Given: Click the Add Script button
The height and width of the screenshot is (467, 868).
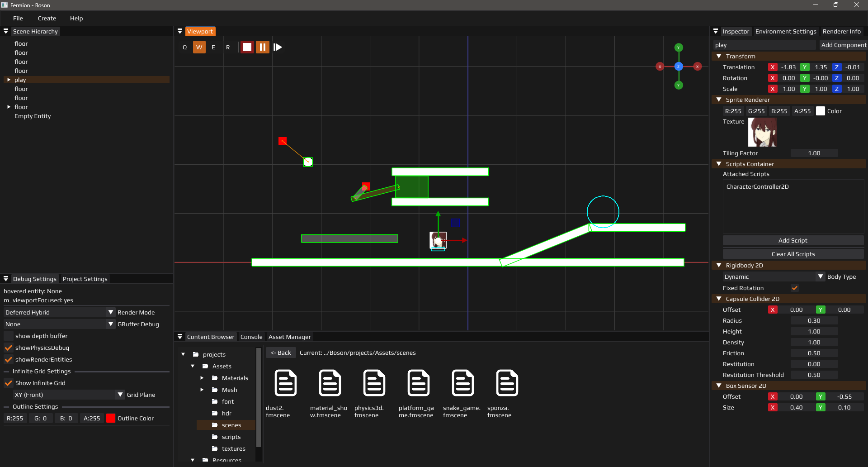Looking at the screenshot, I should (x=793, y=240).
